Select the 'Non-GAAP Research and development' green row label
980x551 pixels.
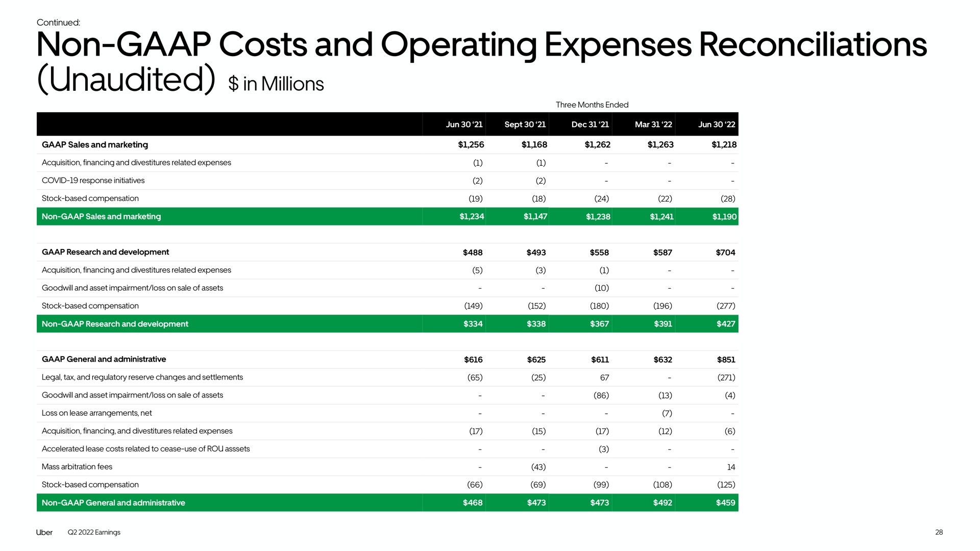[x=115, y=324]
